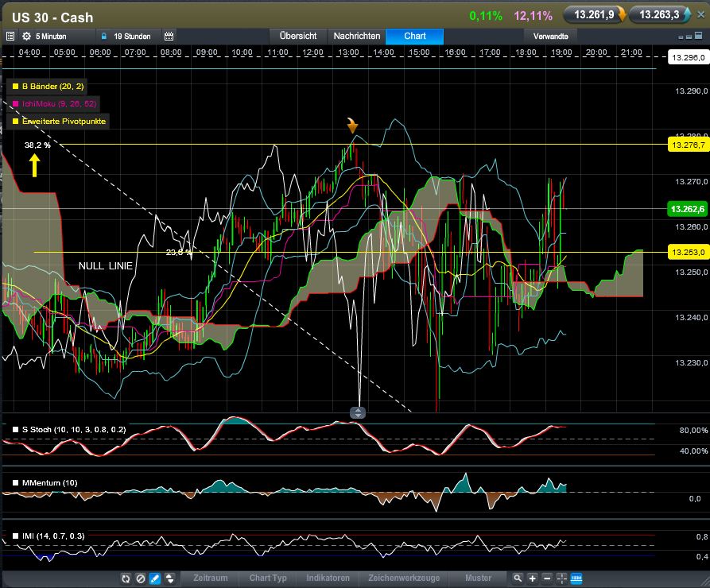Click the up-down arrows icon in bottom toolbar
Viewport: 710px width, 588px height.
pyautogui.click(x=169, y=578)
